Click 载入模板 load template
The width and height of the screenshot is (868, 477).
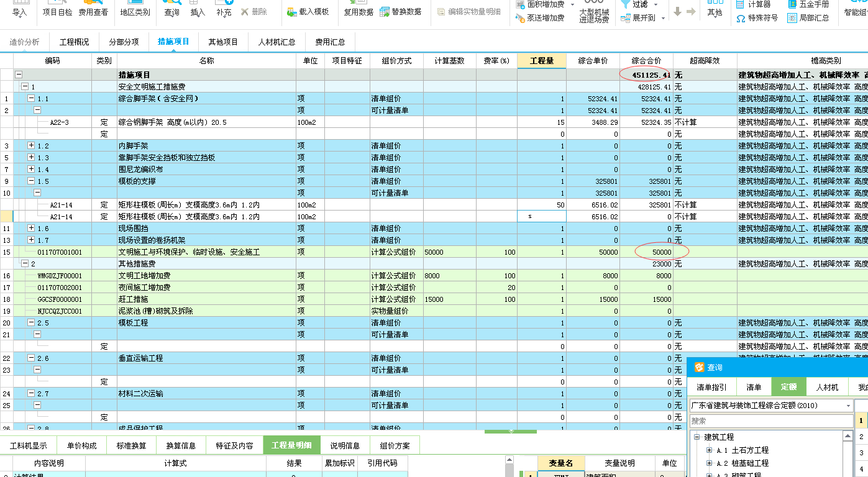pyautogui.click(x=308, y=12)
